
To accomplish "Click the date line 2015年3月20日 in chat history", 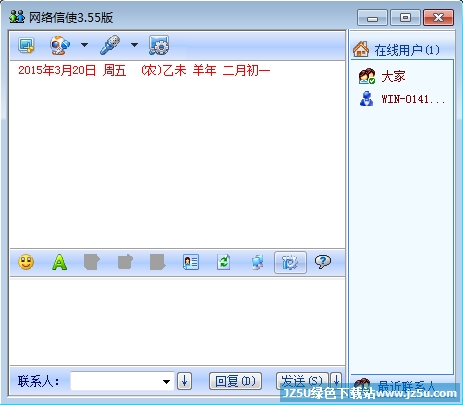I will coord(144,71).
